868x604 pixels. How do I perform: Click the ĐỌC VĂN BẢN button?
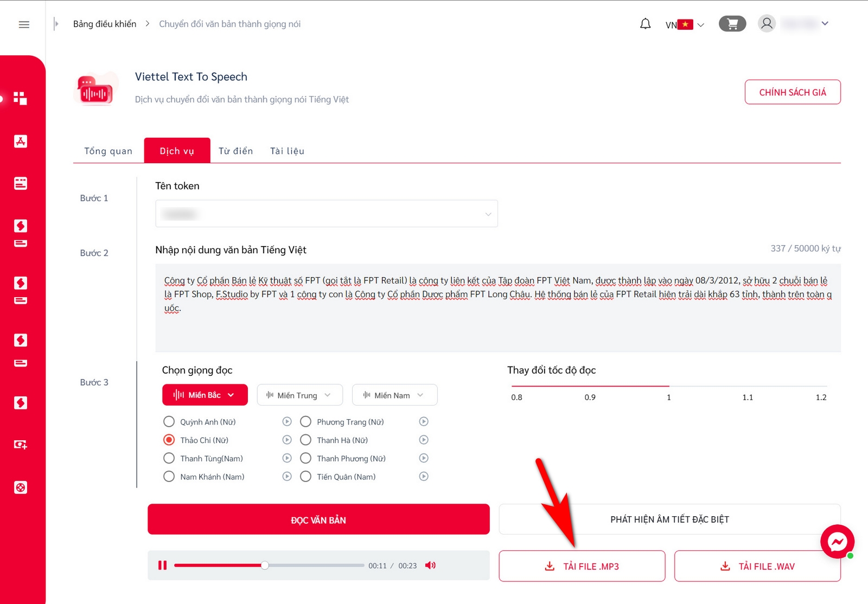click(x=318, y=519)
